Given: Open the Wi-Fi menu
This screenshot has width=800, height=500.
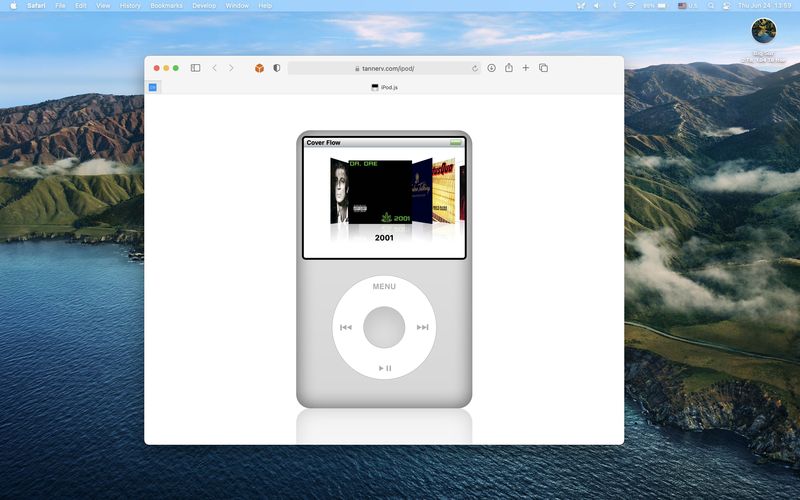Looking at the screenshot, I should coord(631,6).
